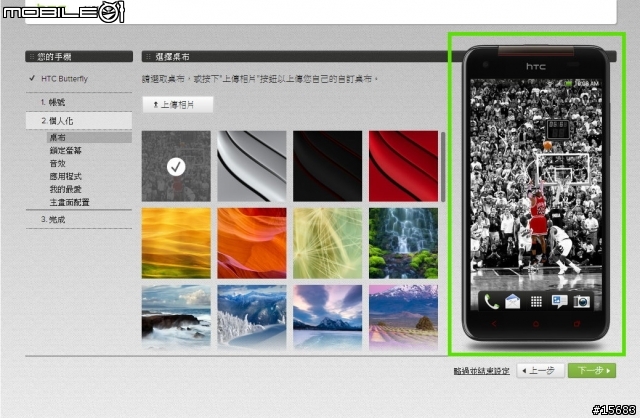This screenshot has width=640, height=418.
Task: Click the messages icon in phone preview dock
Action: 559,302
